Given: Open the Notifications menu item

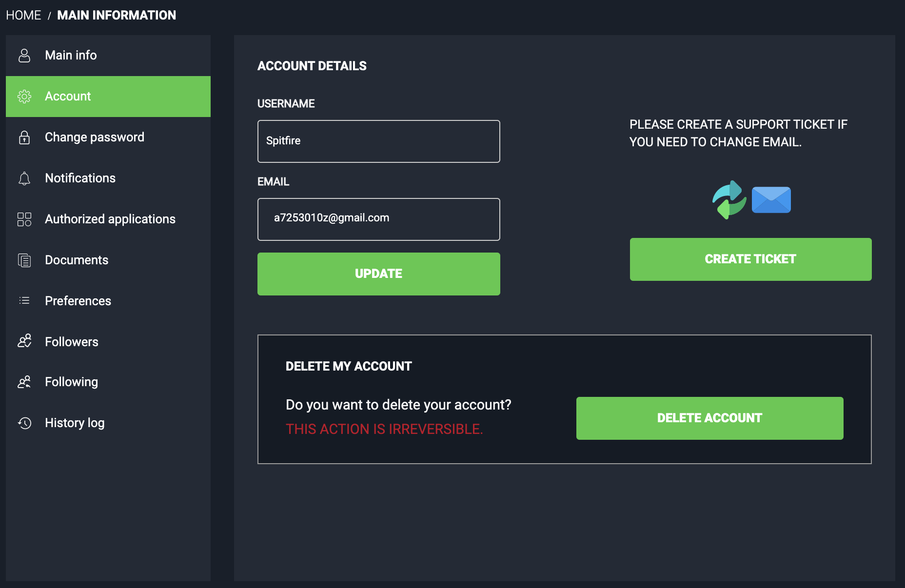Looking at the screenshot, I should (80, 178).
